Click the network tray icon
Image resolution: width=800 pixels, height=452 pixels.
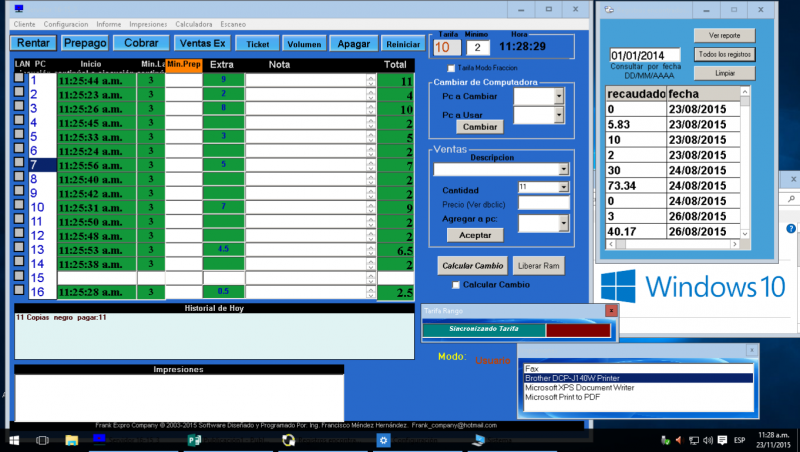[694, 440]
